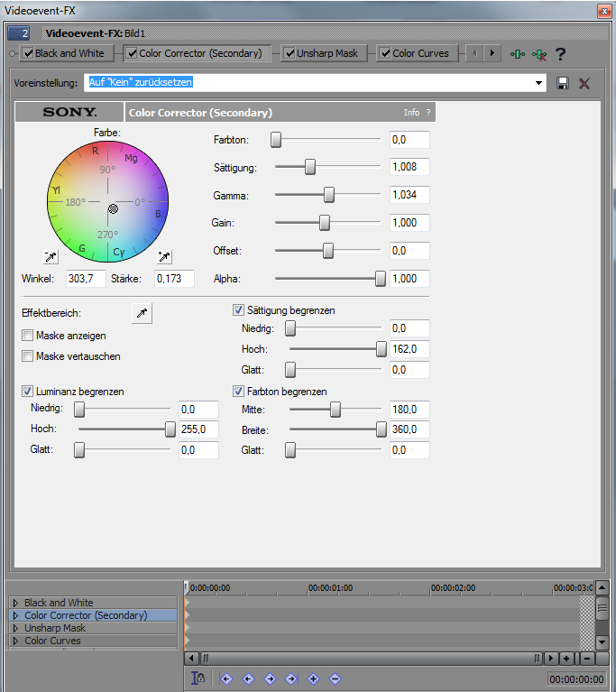Save the current preset
The height and width of the screenshot is (692, 616).
[x=563, y=83]
